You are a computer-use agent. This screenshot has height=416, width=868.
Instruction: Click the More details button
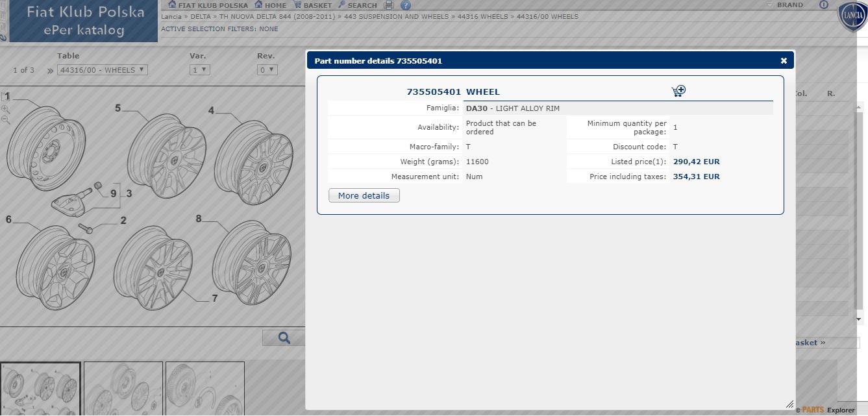(364, 195)
